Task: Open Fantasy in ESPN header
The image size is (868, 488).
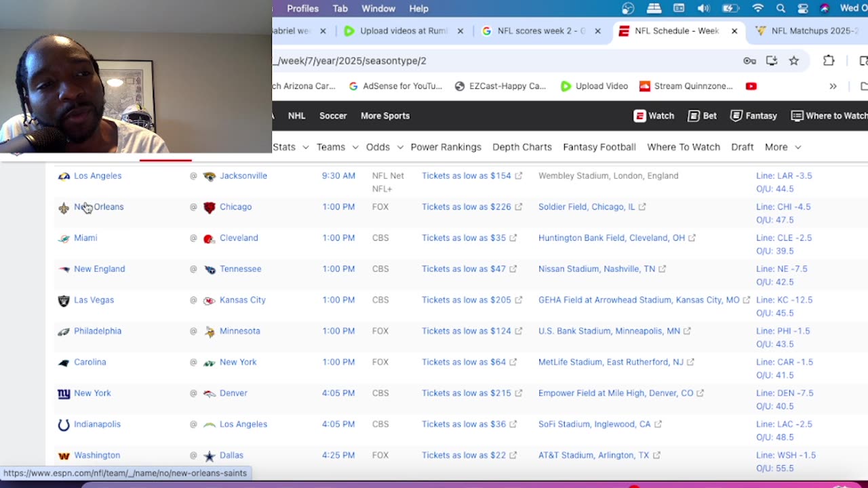Action: (x=753, y=116)
